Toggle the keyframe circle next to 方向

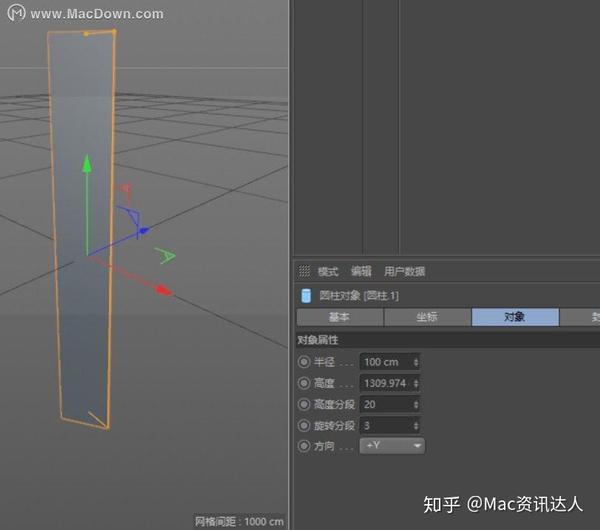click(x=304, y=445)
